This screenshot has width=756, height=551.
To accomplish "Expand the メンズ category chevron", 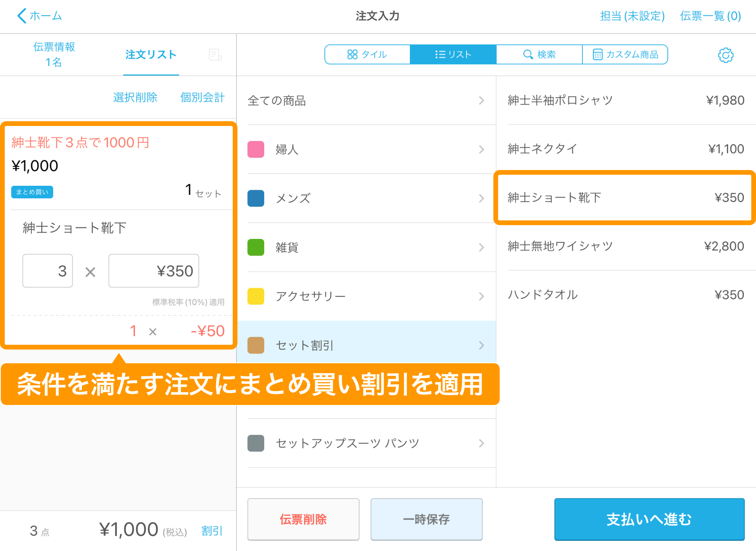I will pyautogui.click(x=481, y=198).
